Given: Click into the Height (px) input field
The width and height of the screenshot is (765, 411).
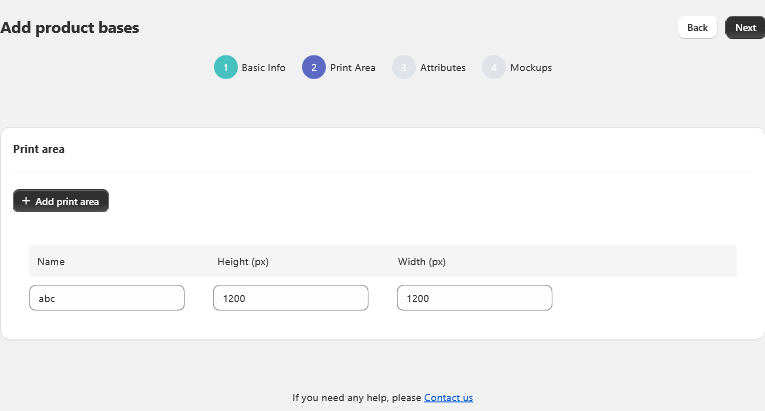Looking at the screenshot, I should [x=291, y=298].
